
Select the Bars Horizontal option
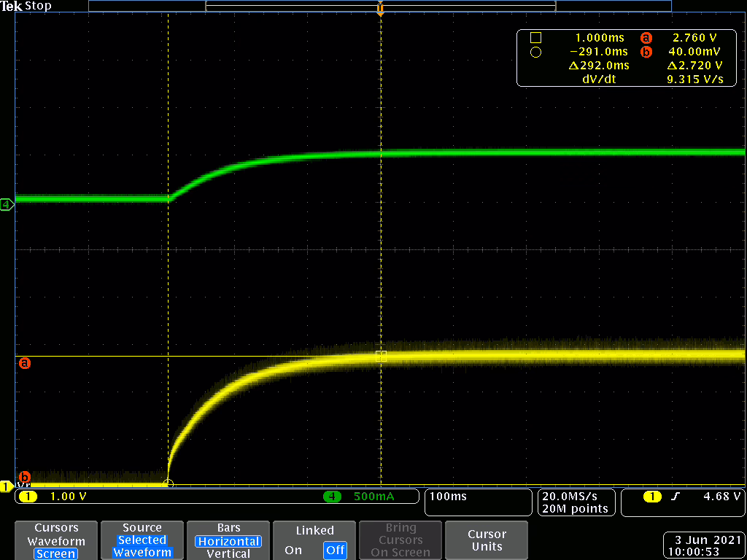coord(228,541)
